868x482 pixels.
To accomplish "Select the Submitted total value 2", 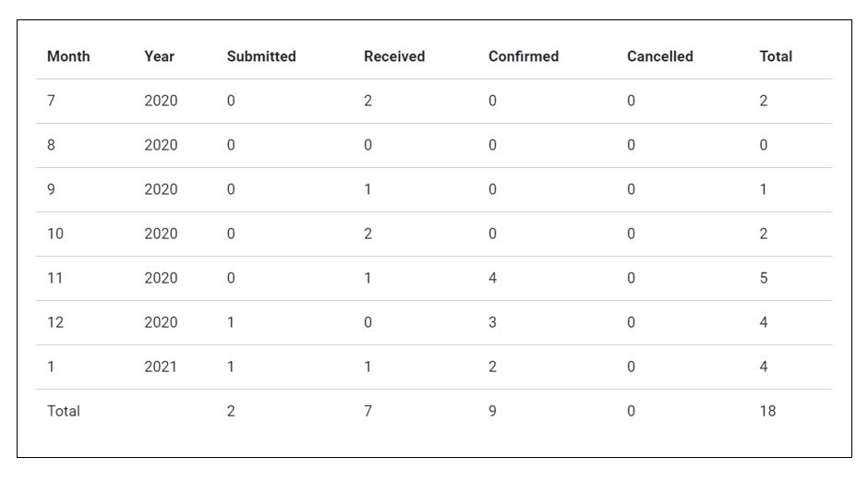I will tap(231, 411).
